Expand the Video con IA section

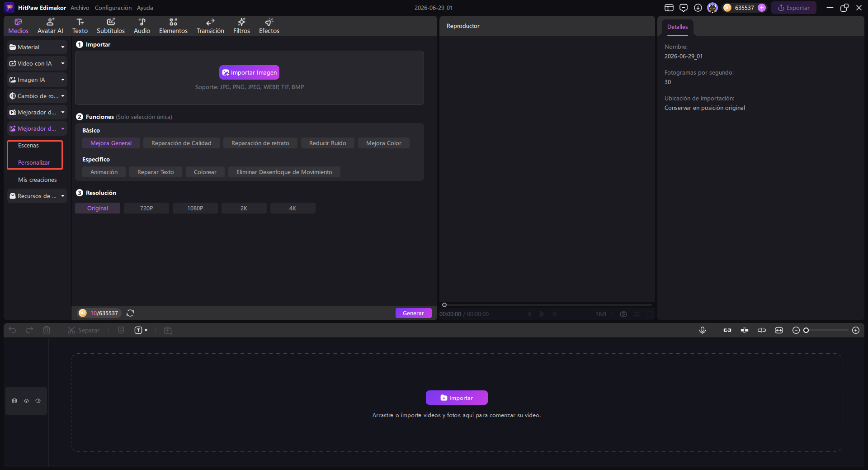point(37,63)
